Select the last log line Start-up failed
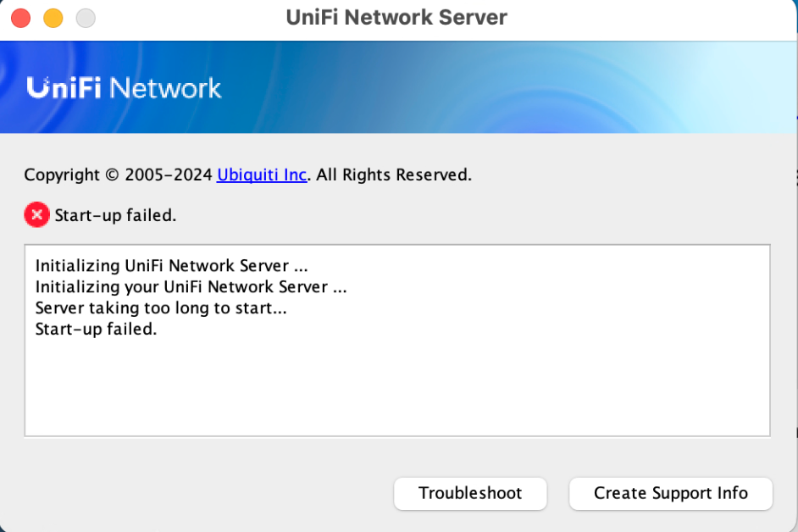Viewport: 798px width, 532px height. pos(96,329)
